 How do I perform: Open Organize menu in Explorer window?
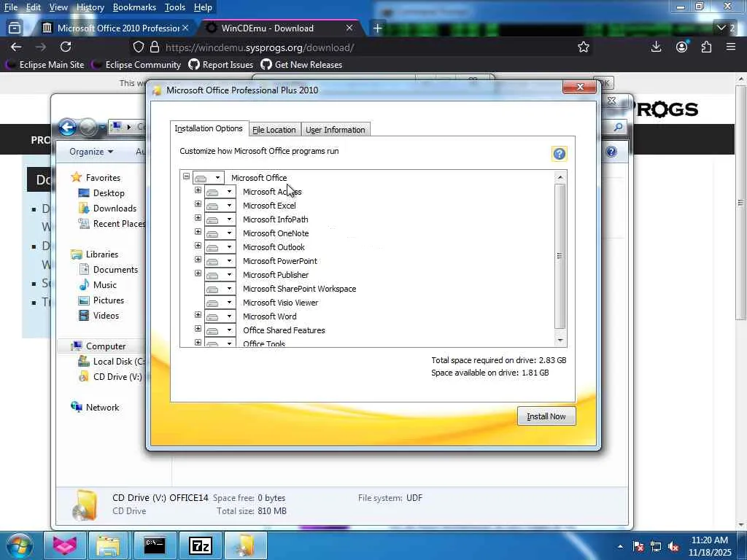pyautogui.click(x=91, y=152)
